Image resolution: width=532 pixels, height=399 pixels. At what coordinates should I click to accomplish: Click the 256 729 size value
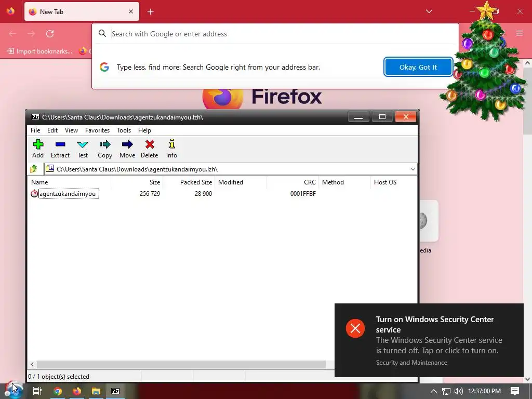click(x=150, y=194)
